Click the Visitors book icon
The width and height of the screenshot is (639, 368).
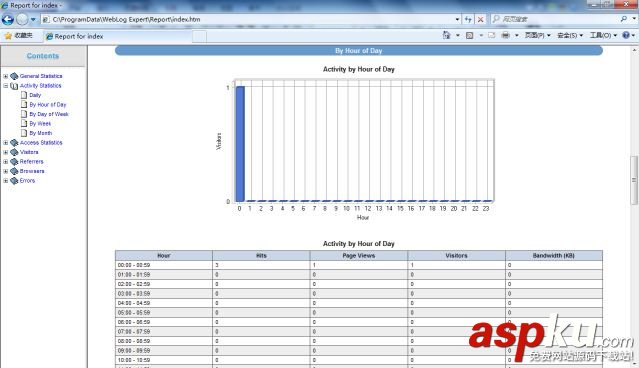[14, 152]
